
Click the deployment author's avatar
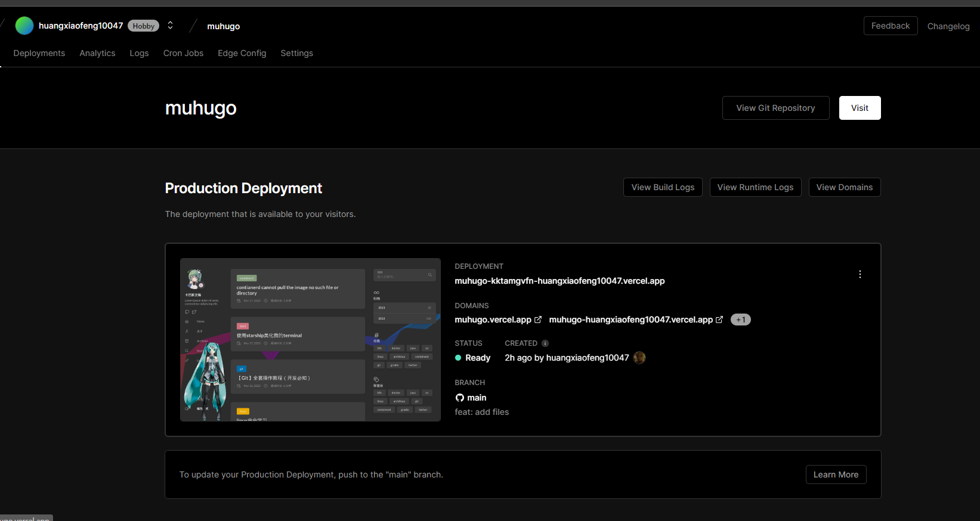click(x=639, y=358)
